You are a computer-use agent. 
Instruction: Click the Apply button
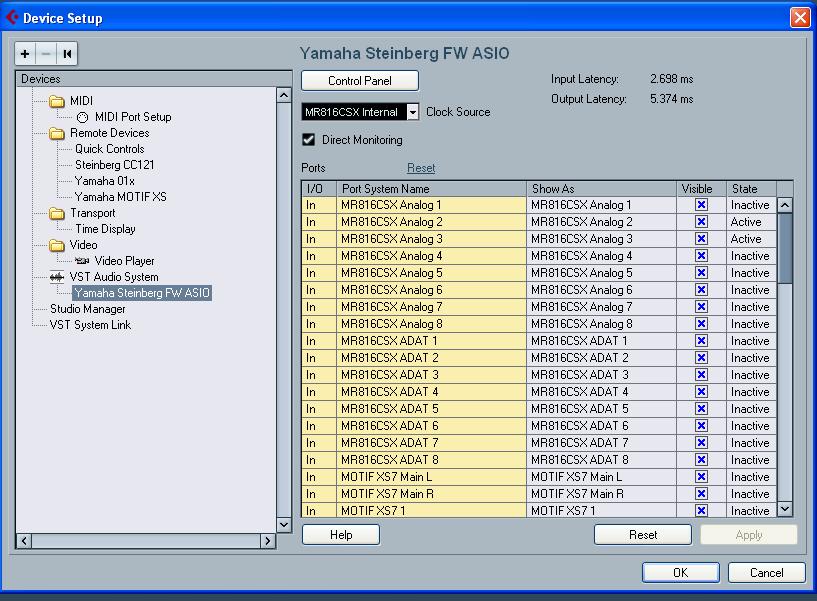pos(749,535)
